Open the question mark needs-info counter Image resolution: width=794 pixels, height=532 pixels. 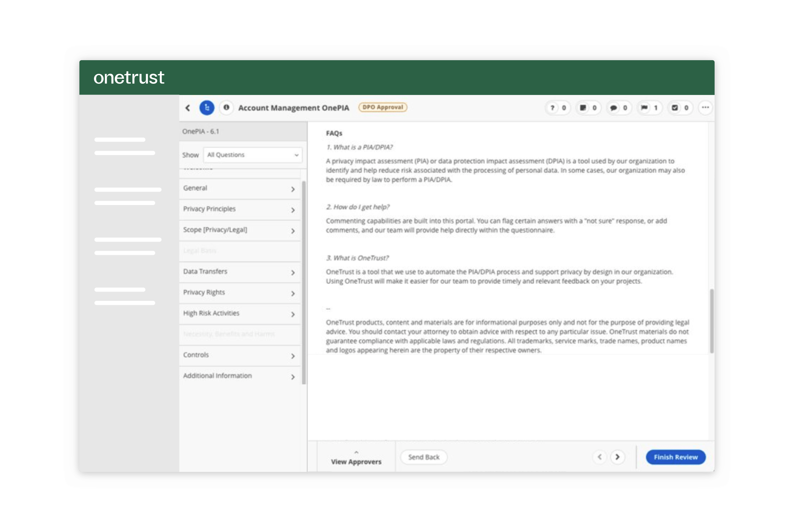tap(558, 108)
